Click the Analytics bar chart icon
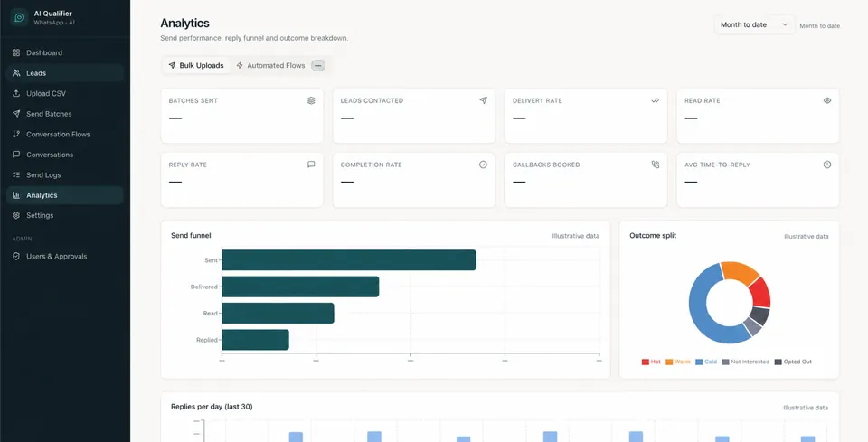Screen dimensions: 868x442 coord(16,195)
